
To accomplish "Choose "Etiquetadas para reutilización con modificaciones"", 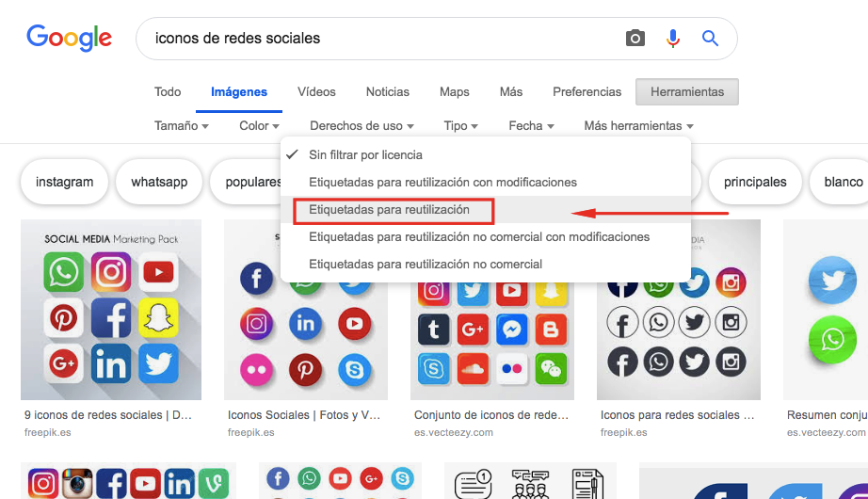I will tap(486, 183).
